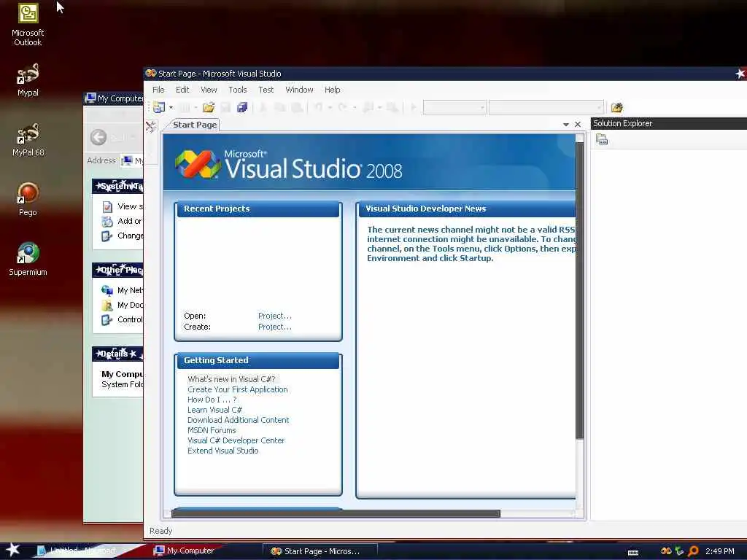
Task: Click Back button in My Computer window
Action: 98,137
